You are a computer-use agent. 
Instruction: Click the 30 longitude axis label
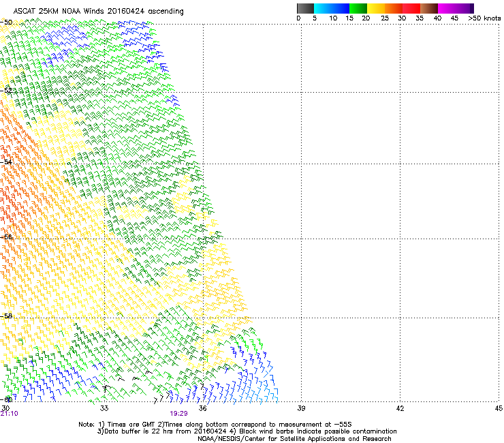tap(5, 408)
